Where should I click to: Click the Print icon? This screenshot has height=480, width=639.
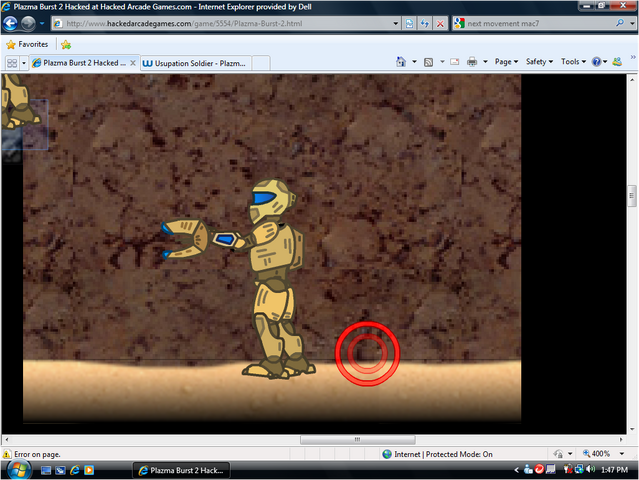(x=472, y=62)
